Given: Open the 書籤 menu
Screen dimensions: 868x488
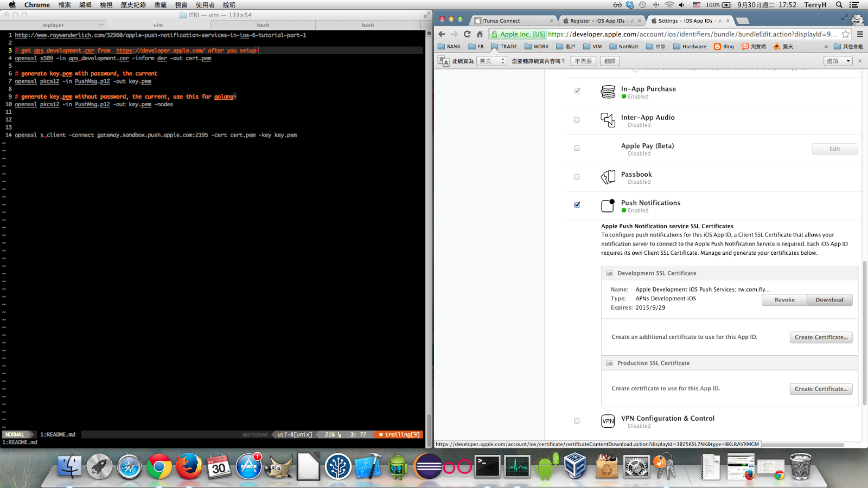Looking at the screenshot, I should point(160,5).
